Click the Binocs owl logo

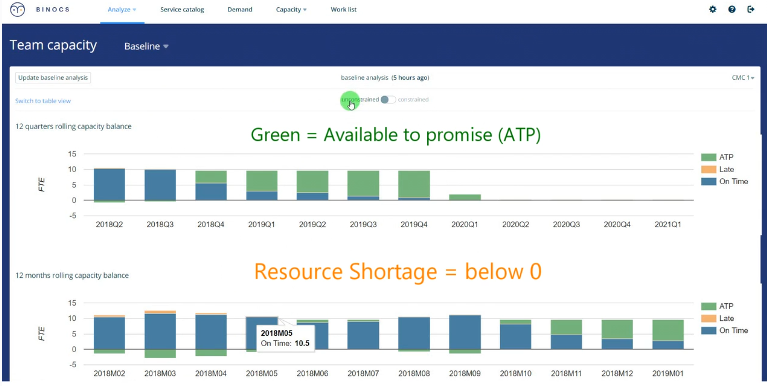[x=17, y=9]
